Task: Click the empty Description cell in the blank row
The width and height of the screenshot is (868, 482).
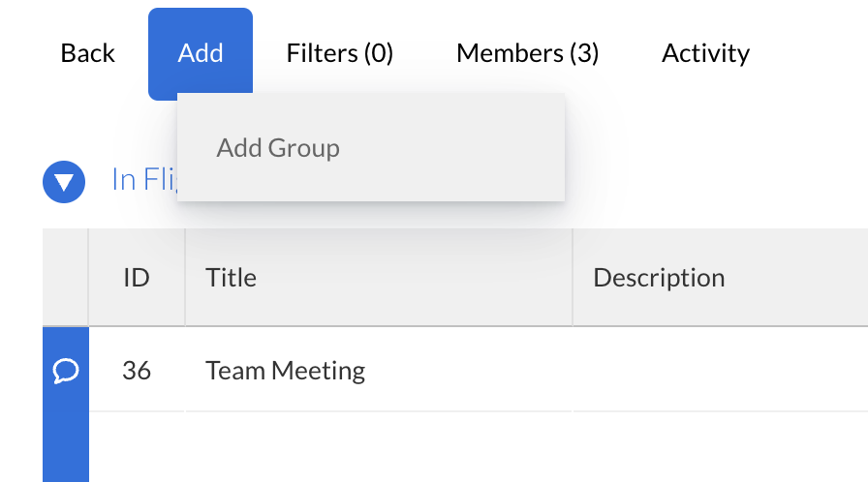Action: pyautogui.click(x=717, y=447)
